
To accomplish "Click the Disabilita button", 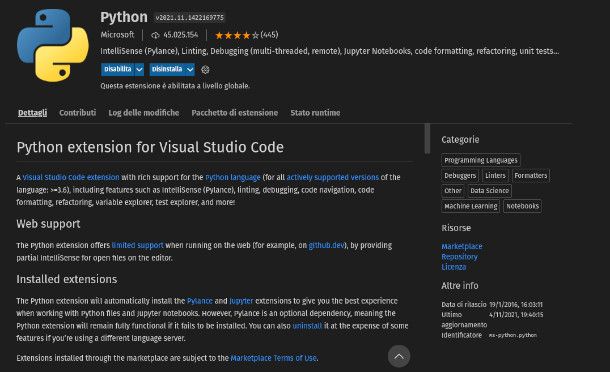I will click(x=117, y=69).
